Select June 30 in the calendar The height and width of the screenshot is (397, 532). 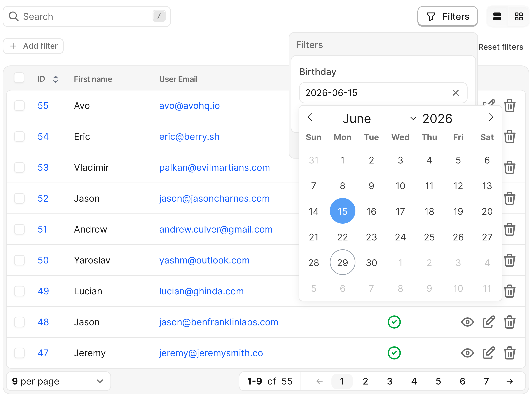point(371,262)
